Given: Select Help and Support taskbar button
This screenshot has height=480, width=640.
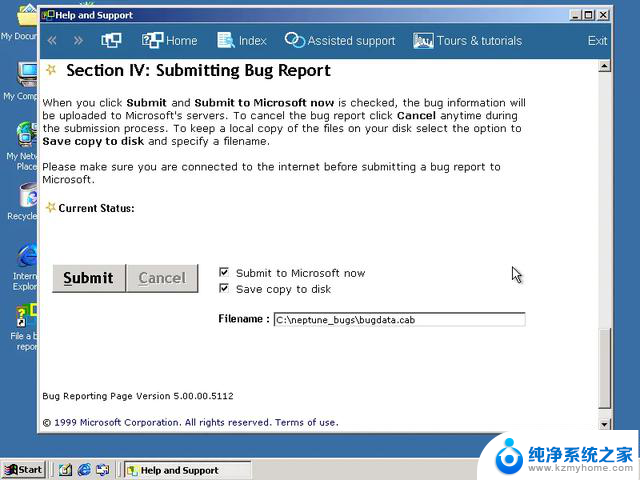Looking at the screenshot, I should tap(187, 470).
